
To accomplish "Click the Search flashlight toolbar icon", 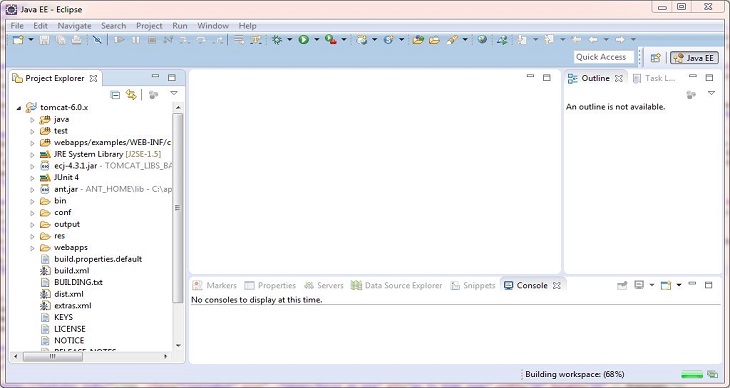I will pos(452,40).
